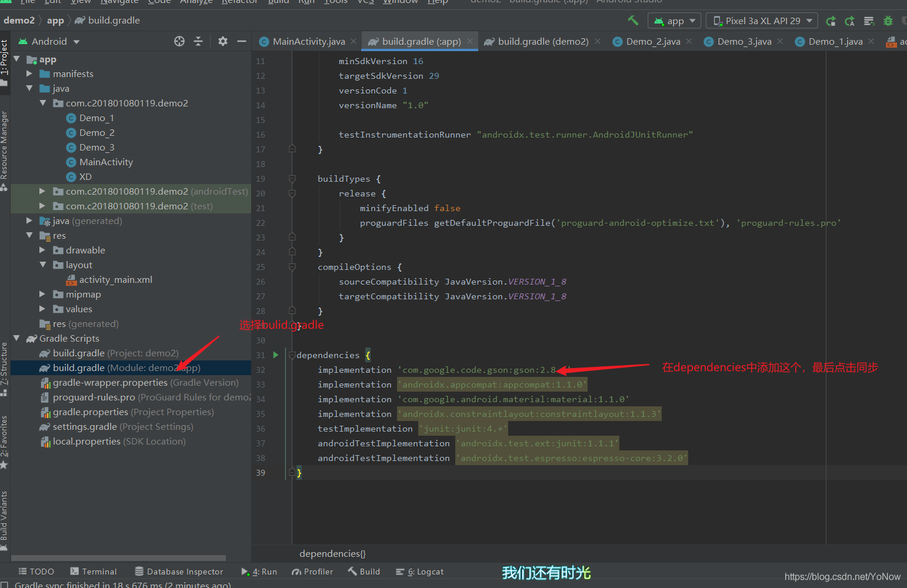The width and height of the screenshot is (907, 588).
Task: Open the Project panel settings gear
Action: (222, 41)
